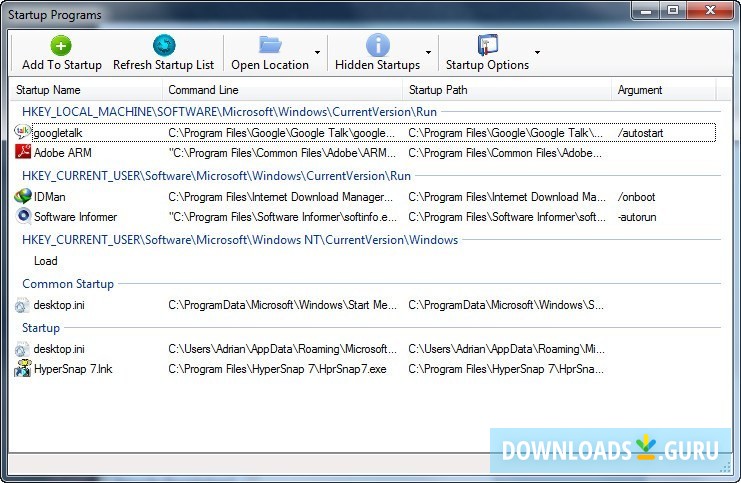Click the Startup Options label
Screen dimensions: 741x483
click(x=487, y=65)
